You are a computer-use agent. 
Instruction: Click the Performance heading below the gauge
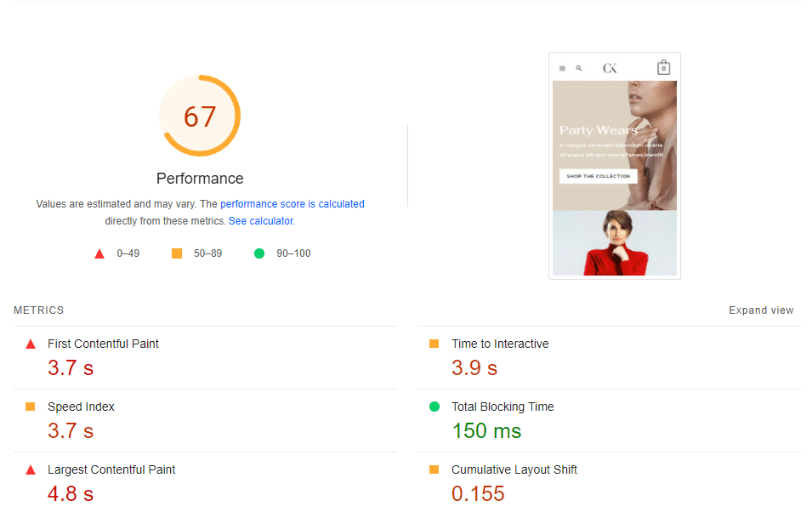(x=200, y=179)
